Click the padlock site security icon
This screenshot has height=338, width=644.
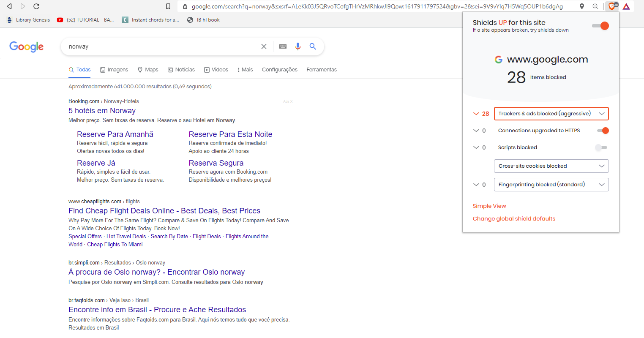coord(185,6)
